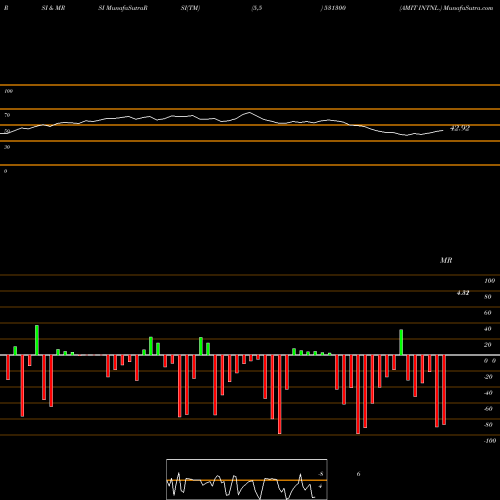Click the '(5,5' parameter text
This screenshot has height=500, width=500.
(257, 8)
